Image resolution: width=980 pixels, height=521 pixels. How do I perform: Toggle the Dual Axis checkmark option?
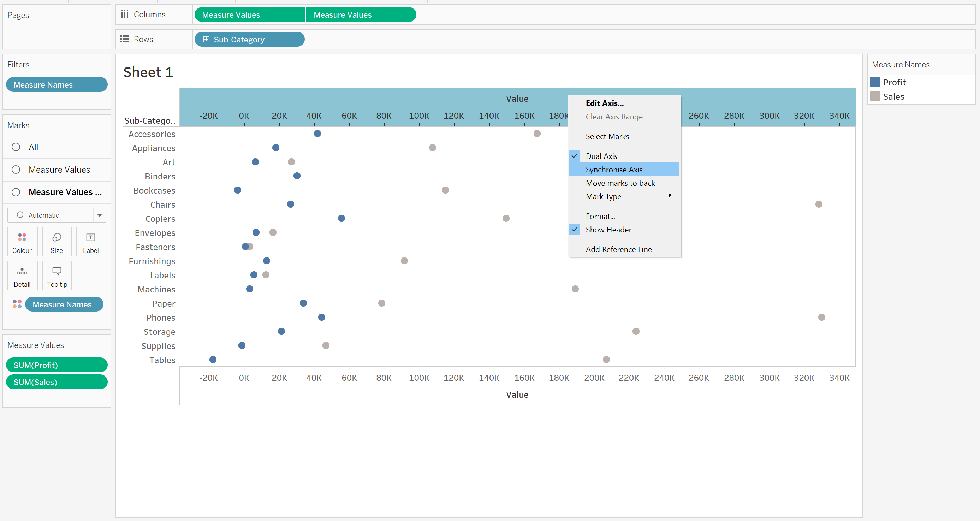click(x=601, y=156)
